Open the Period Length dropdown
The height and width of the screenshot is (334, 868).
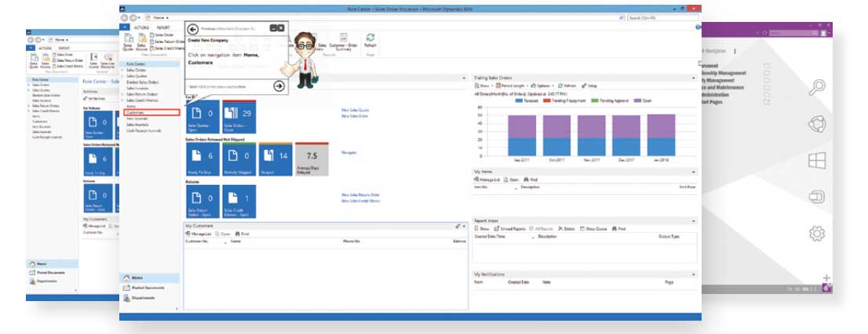click(x=512, y=85)
